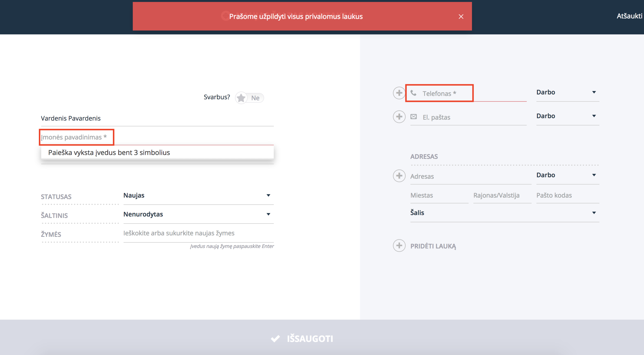The image size is (644, 355).
Task: Click the envelope email icon
Action: tap(413, 117)
